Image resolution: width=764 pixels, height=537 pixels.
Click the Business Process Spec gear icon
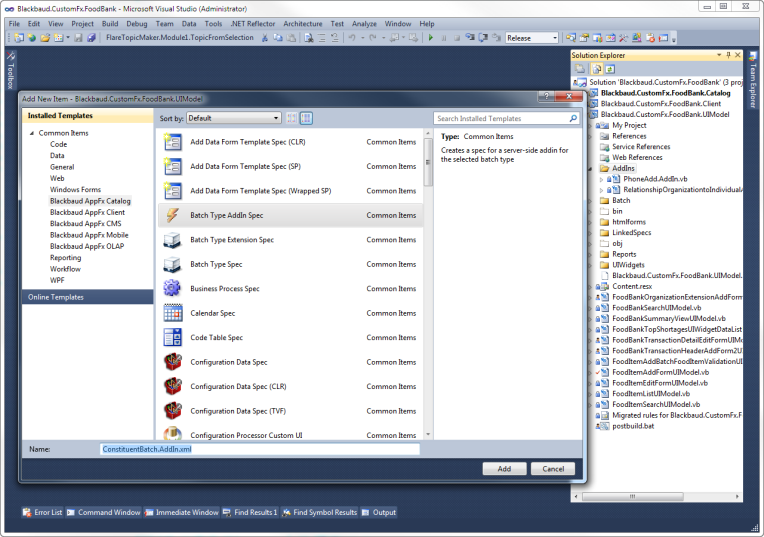point(172,288)
